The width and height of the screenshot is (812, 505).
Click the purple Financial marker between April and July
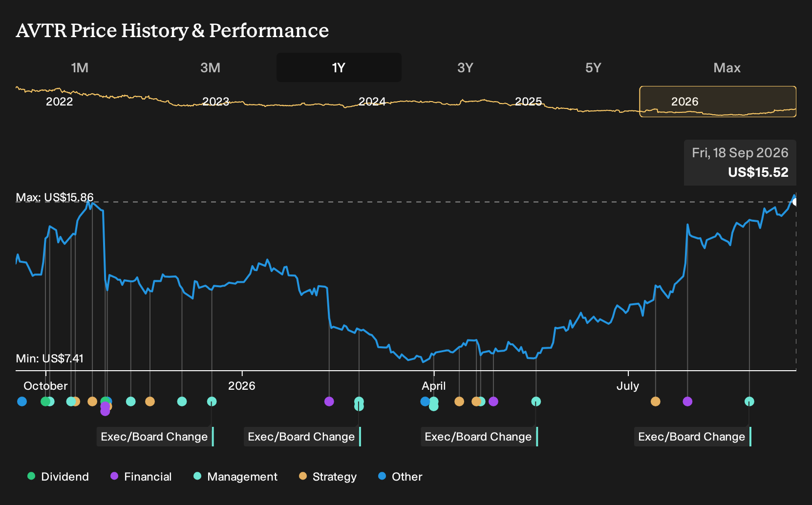[x=493, y=401]
